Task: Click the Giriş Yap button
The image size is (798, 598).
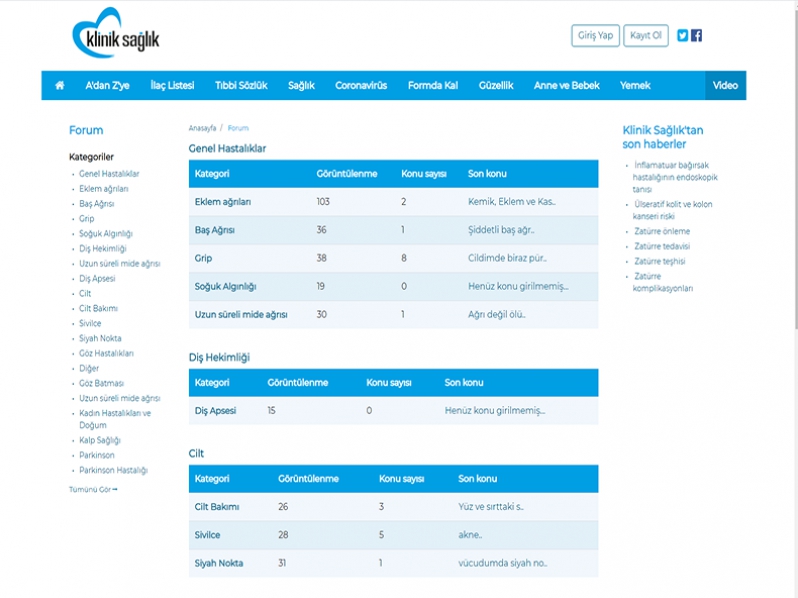Action: (595, 36)
